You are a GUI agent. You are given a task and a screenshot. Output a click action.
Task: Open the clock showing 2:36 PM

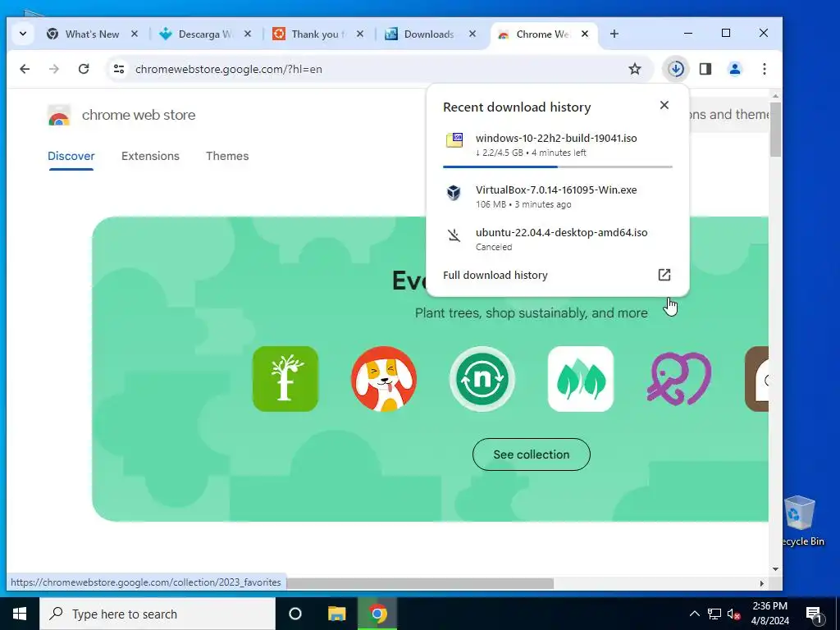[770, 614]
